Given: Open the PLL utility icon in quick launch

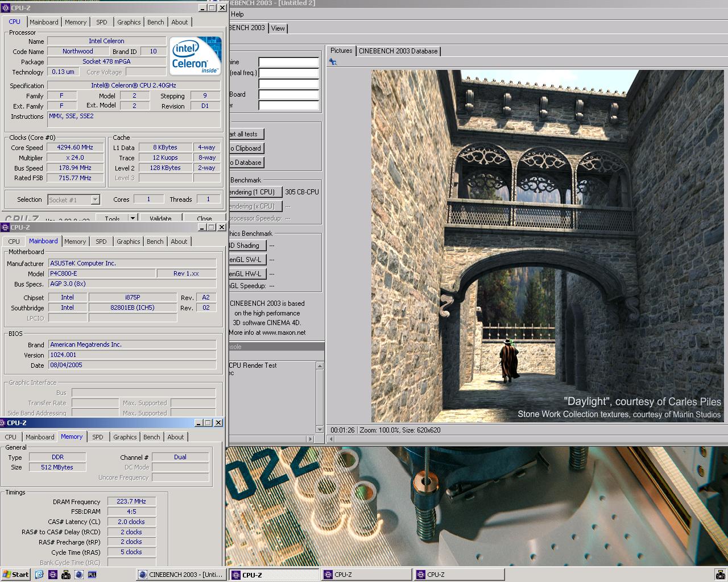Looking at the screenshot, I should point(92,575).
